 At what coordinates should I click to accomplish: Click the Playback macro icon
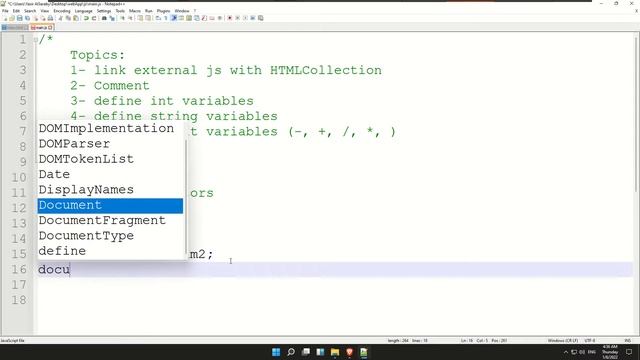[245, 18]
